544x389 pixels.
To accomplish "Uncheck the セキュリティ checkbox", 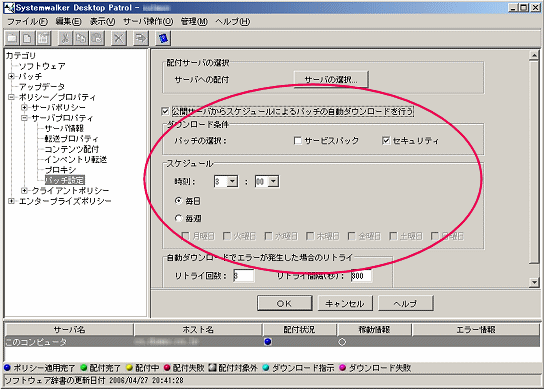I will (x=386, y=141).
